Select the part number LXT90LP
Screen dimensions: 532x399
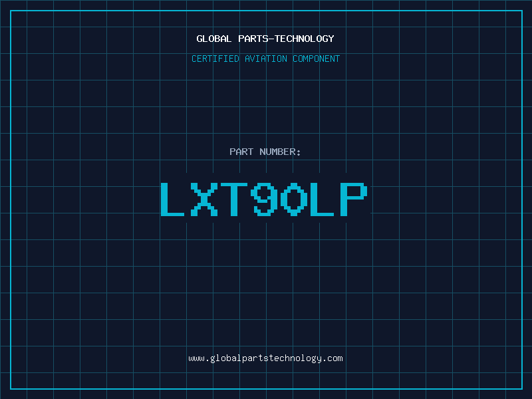coord(264,199)
